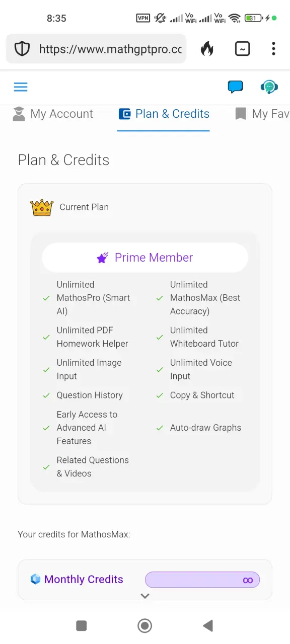Open the My Favorites tab
The image size is (290, 644).
pyautogui.click(x=262, y=114)
